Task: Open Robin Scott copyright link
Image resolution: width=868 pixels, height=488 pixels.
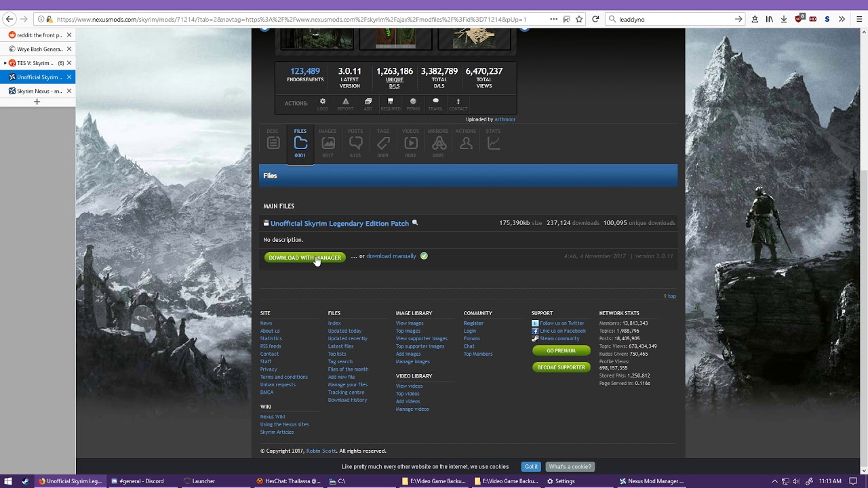Action: (321, 451)
